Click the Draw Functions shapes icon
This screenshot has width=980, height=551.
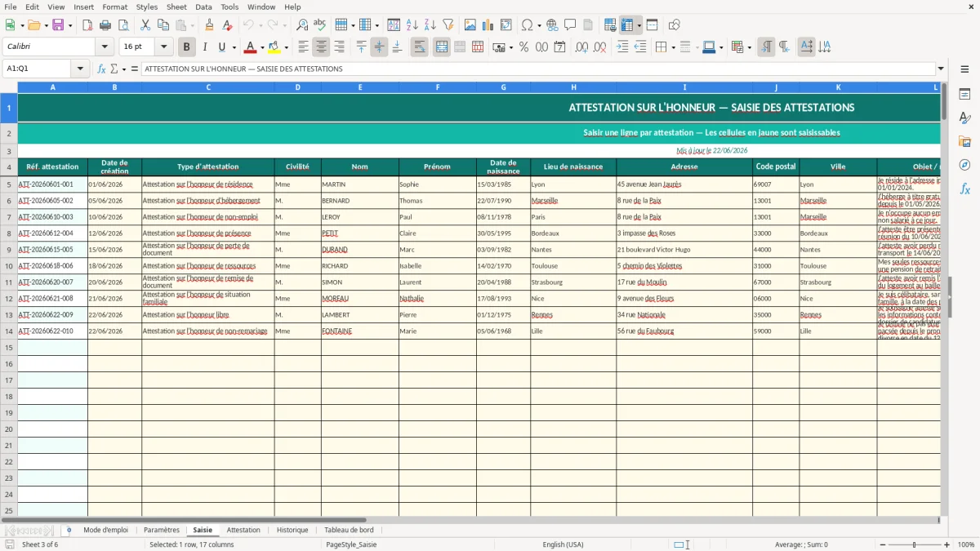[675, 25]
